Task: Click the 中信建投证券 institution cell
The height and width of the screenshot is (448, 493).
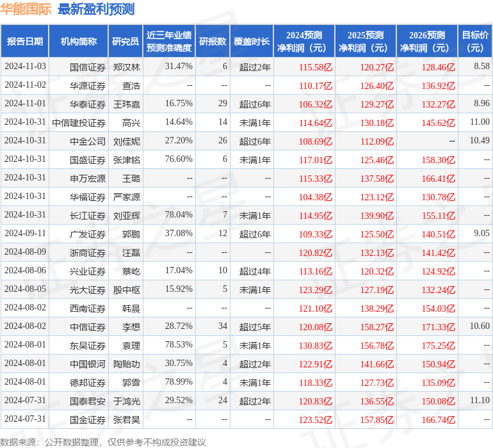Action: [x=79, y=123]
